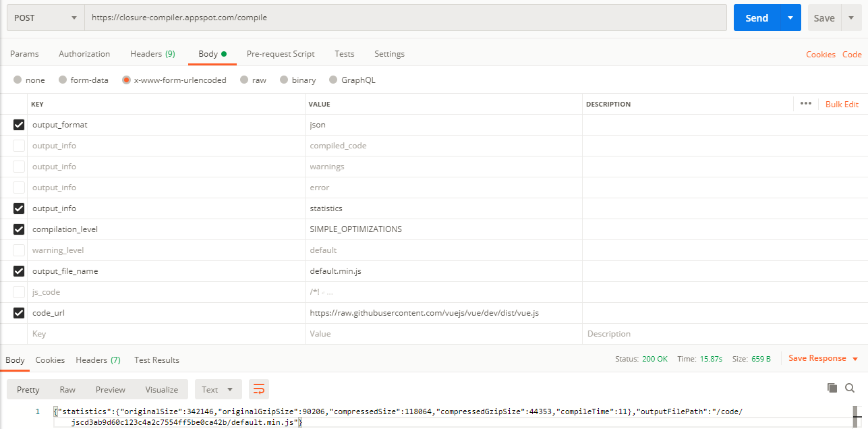The image size is (868, 429).
Task: Expand the Save Response dropdown
Action: coord(855,359)
